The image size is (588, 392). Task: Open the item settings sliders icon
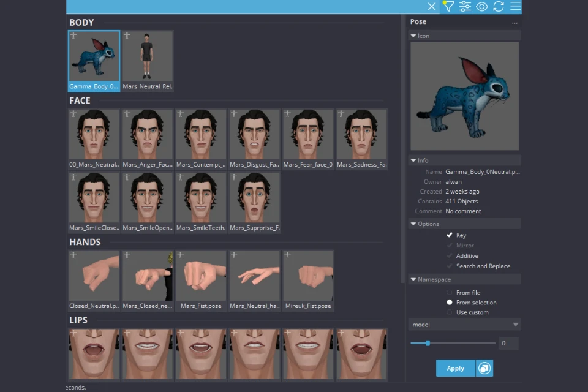(465, 7)
